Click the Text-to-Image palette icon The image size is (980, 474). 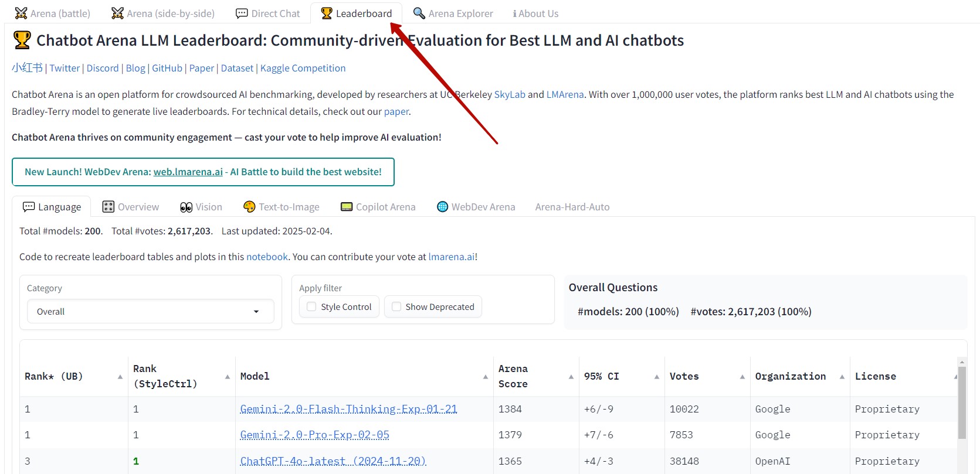point(249,207)
